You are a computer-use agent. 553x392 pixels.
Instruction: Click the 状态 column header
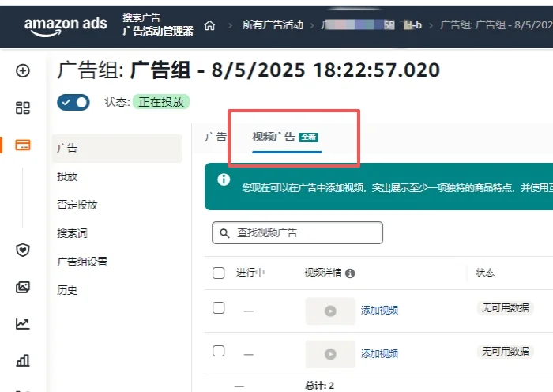tap(485, 273)
